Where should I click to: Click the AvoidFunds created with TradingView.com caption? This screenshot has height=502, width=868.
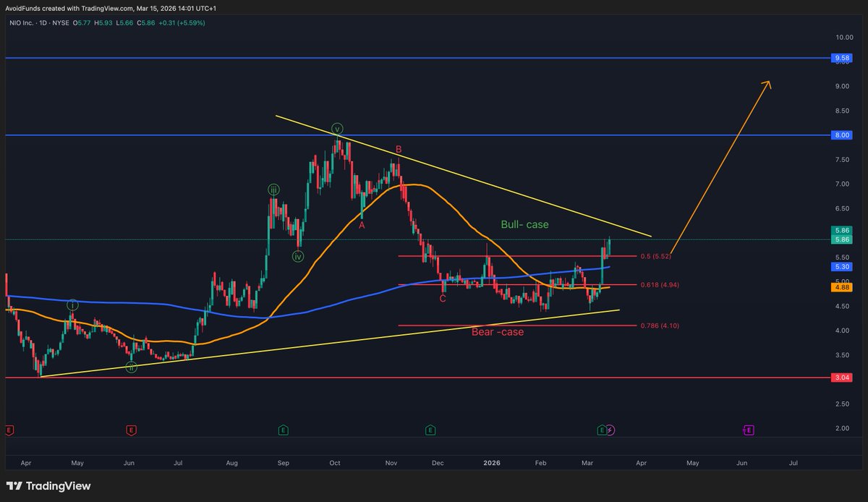pyautogui.click(x=111, y=8)
